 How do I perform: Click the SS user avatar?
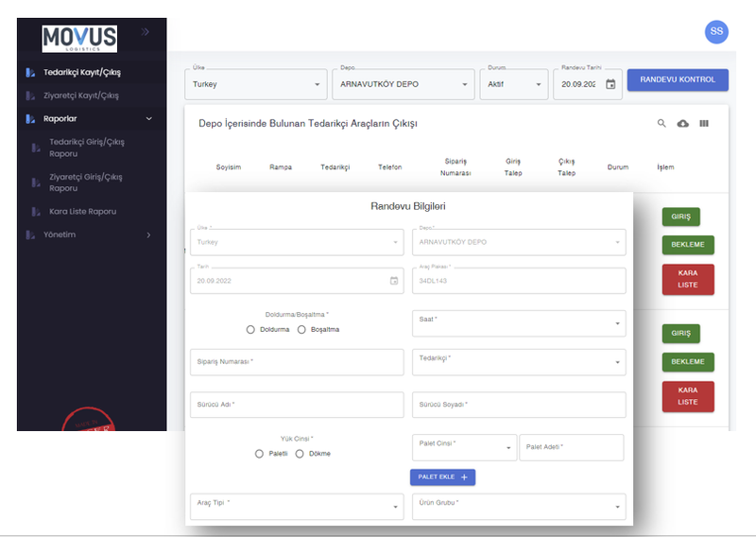pyautogui.click(x=716, y=31)
